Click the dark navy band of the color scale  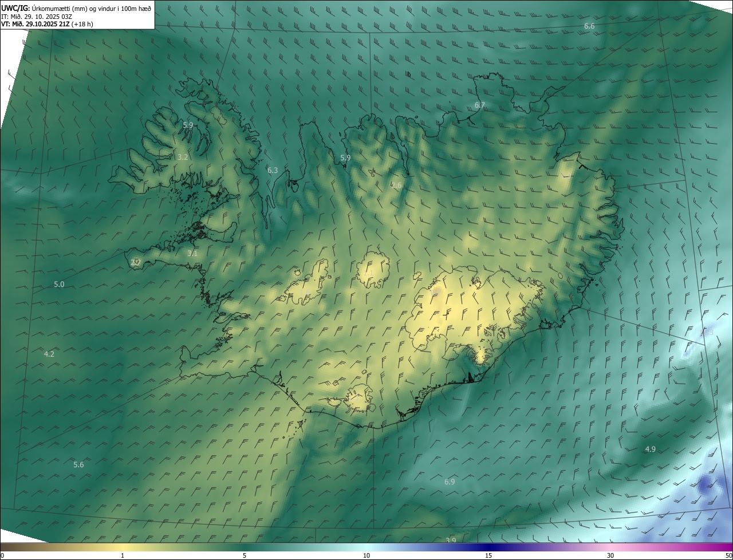(488, 547)
